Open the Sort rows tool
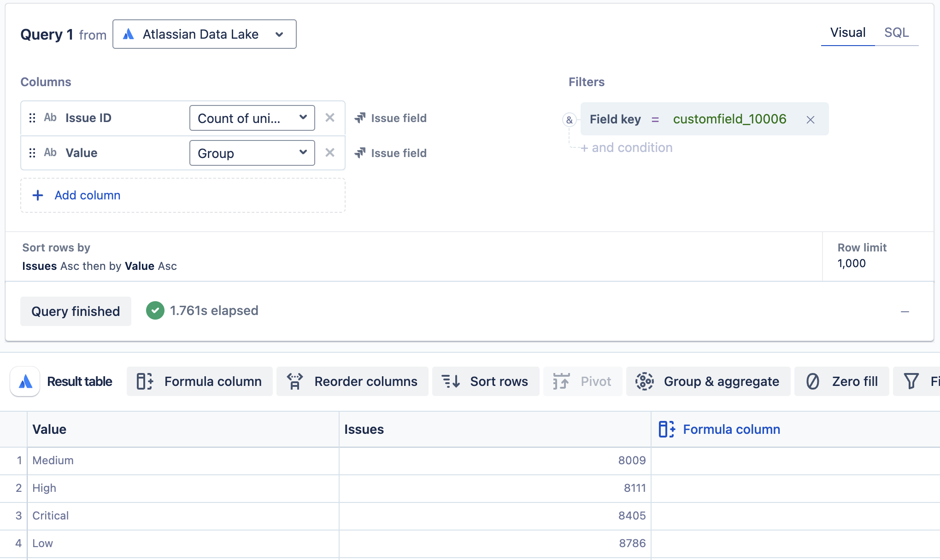The width and height of the screenshot is (940, 560). [x=485, y=381]
